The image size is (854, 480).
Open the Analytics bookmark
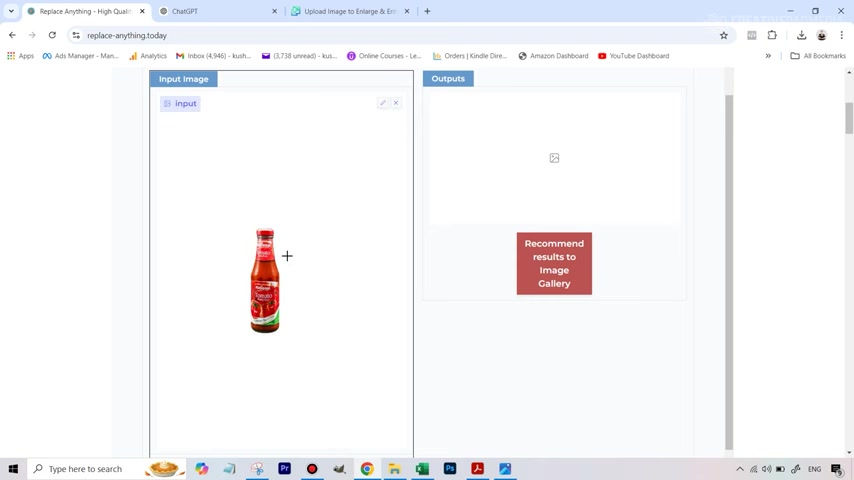point(148,56)
